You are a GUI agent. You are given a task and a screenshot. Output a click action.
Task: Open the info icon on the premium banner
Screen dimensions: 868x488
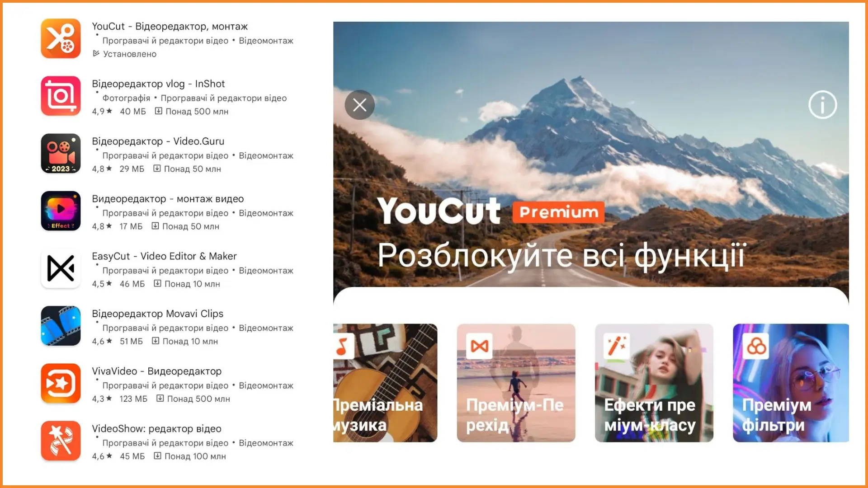pos(822,105)
